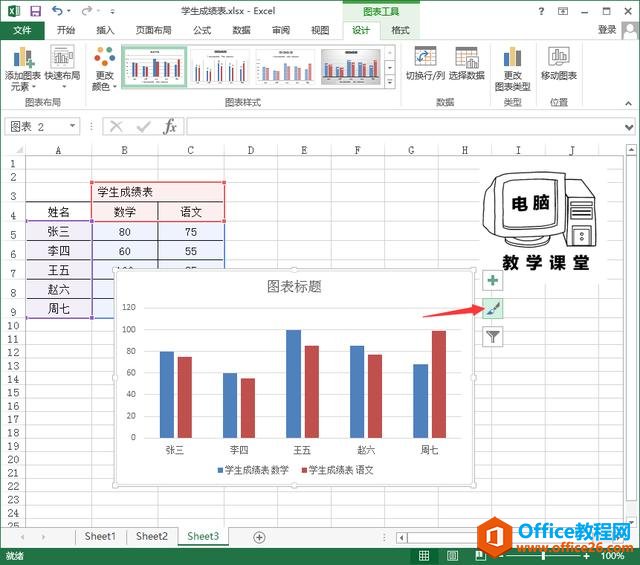Open the File tab
The height and width of the screenshot is (565, 640).
tap(22, 30)
